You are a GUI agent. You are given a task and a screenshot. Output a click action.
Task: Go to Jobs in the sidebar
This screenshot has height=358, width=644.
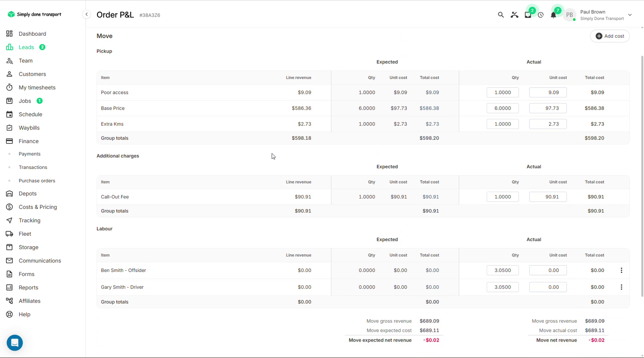point(25,101)
